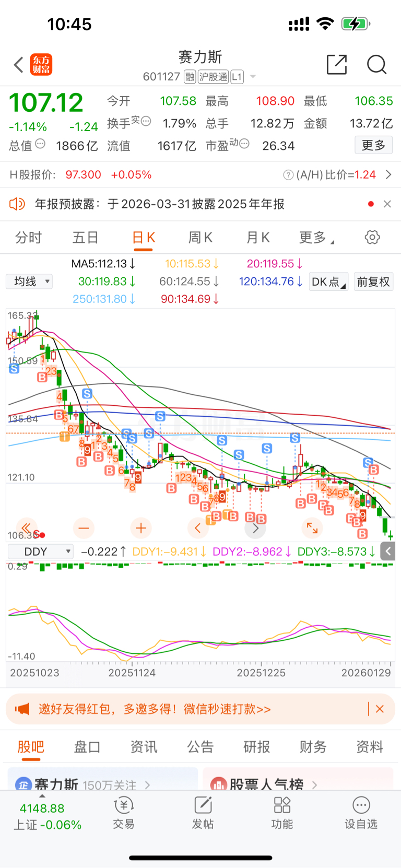
Task: Zoom out chart with minus button
Action: point(84,529)
